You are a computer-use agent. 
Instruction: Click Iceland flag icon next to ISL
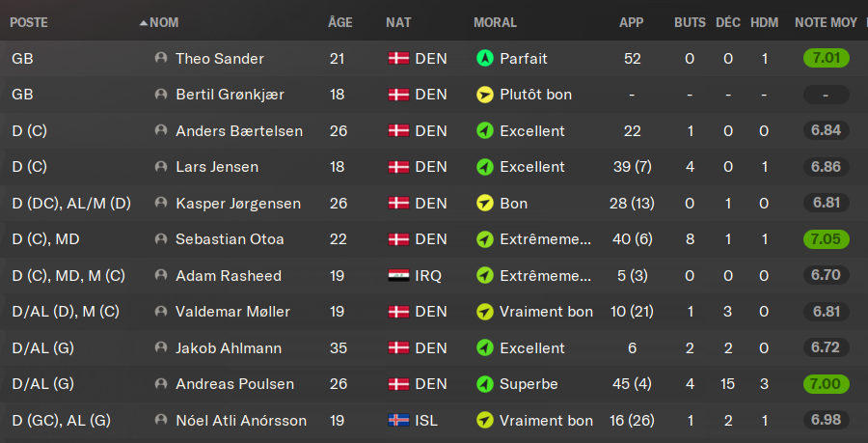coord(398,421)
